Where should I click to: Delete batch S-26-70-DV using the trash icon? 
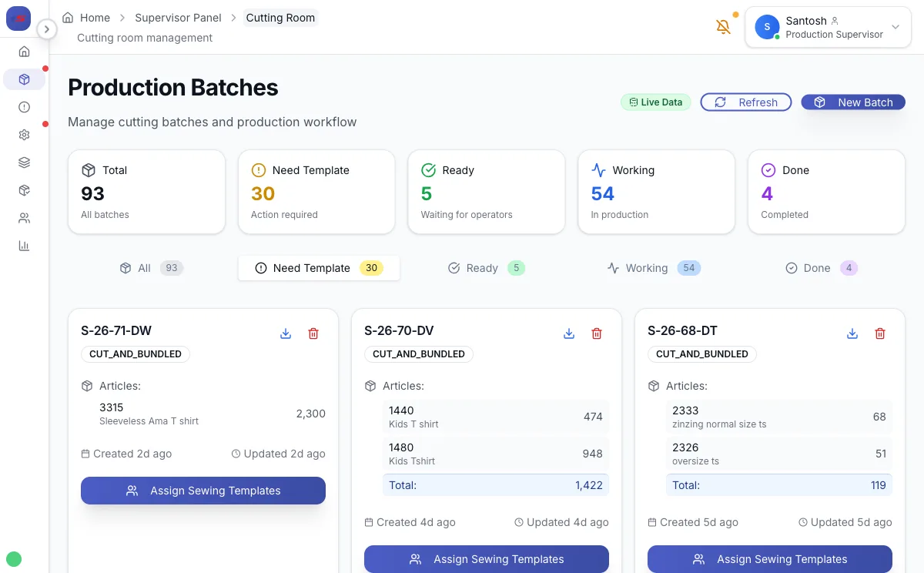[x=597, y=333]
